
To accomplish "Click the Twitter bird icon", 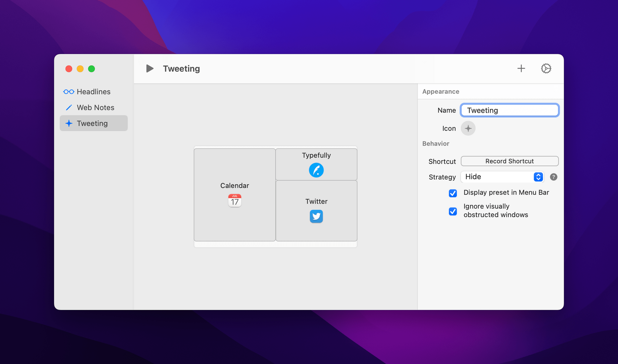I will click(316, 216).
